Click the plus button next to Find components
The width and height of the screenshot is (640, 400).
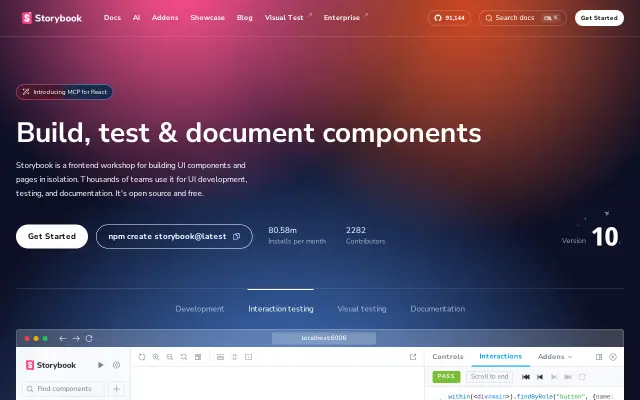tap(116, 389)
